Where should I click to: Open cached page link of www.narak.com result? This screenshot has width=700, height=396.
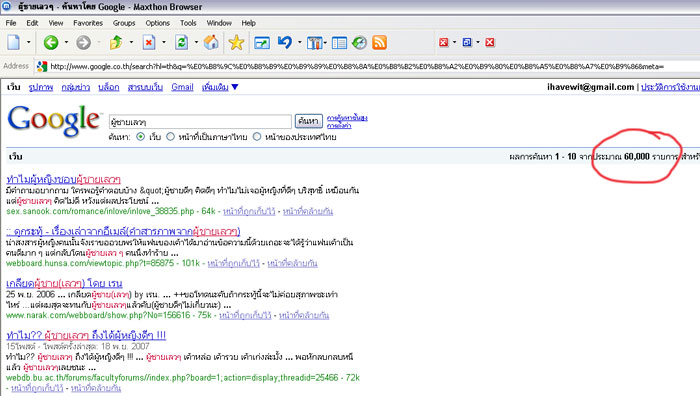245,315
